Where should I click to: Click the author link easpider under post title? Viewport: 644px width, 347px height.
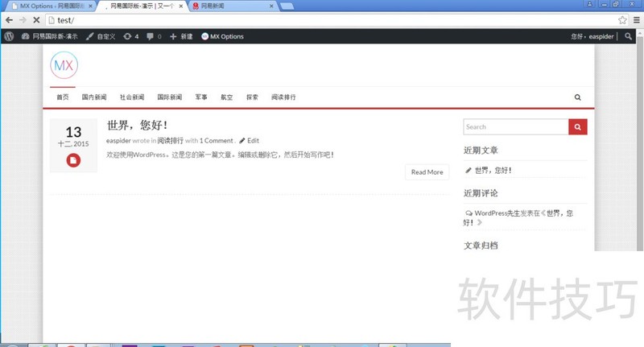118,140
